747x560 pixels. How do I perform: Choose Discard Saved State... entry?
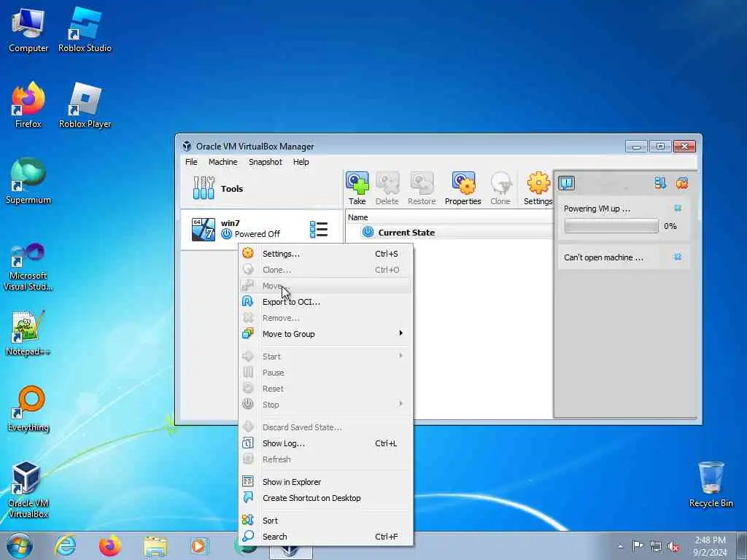tap(325, 427)
